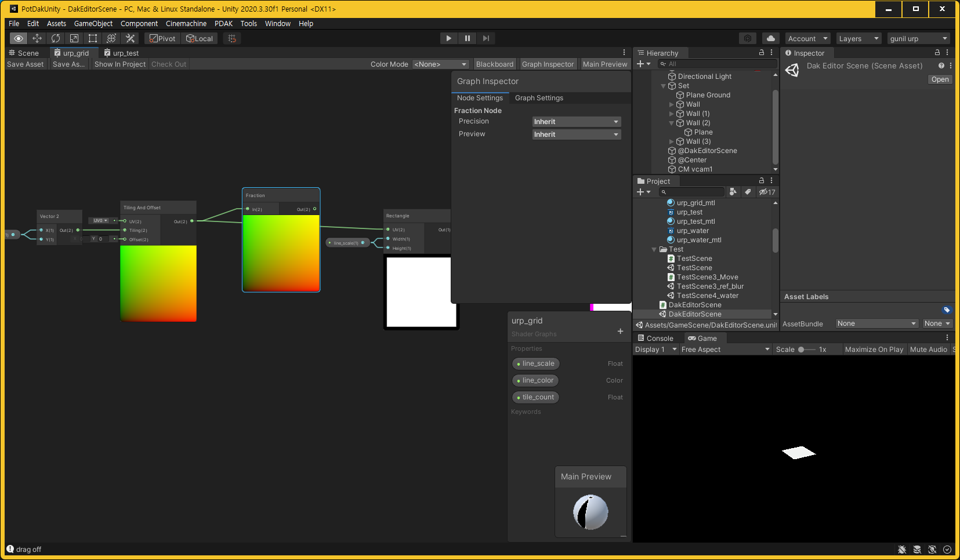
Task: Select the Scale tool
Action: point(74,38)
